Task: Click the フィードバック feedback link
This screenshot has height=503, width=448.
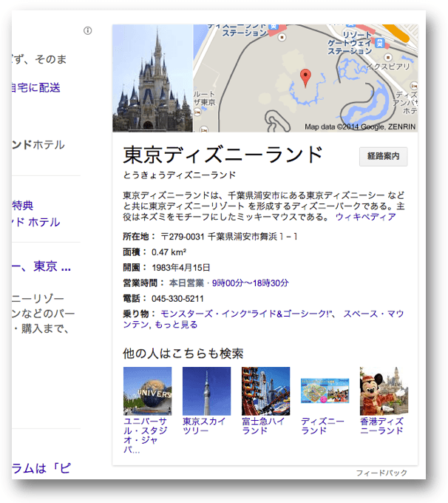Action: 381,473
